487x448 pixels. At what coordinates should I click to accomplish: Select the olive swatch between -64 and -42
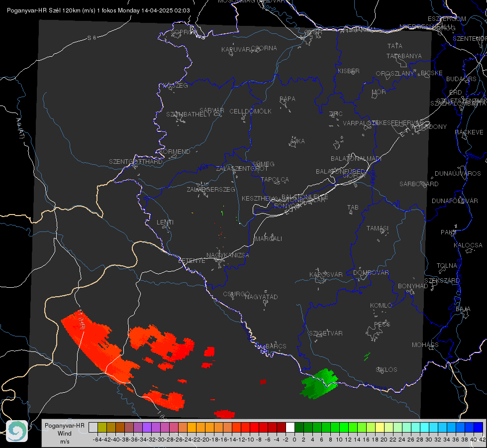[x=102, y=427]
